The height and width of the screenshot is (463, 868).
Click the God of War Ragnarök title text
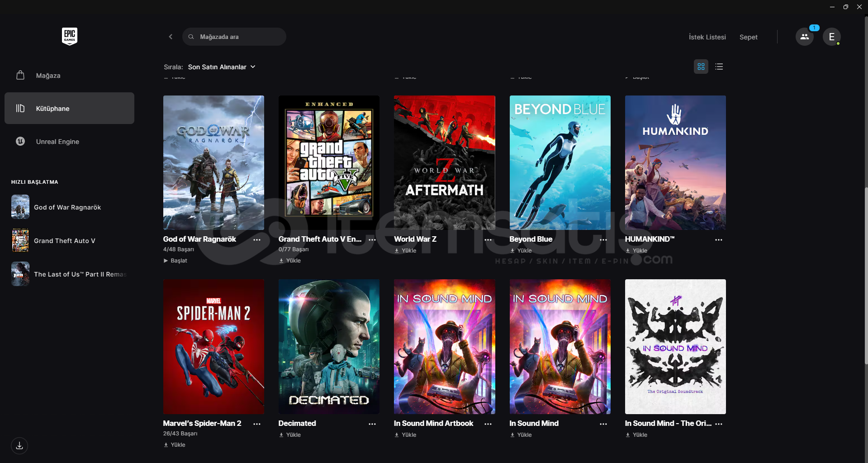pyautogui.click(x=199, y=239)
